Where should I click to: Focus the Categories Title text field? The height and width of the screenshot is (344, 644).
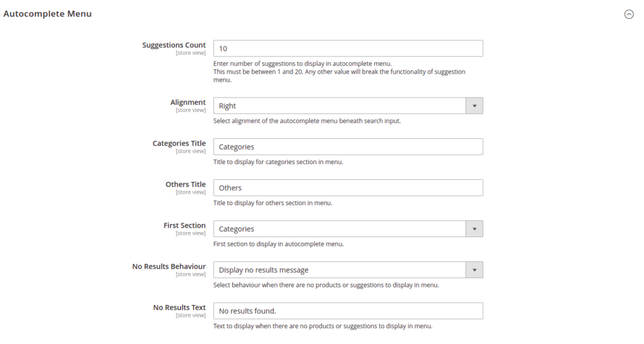pyautogui.click(x=348, y=147)
